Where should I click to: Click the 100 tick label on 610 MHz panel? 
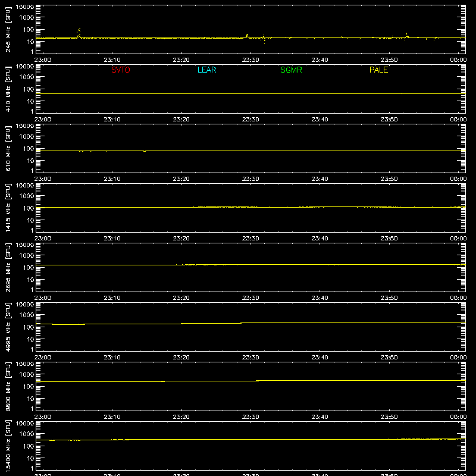(29, 149)
